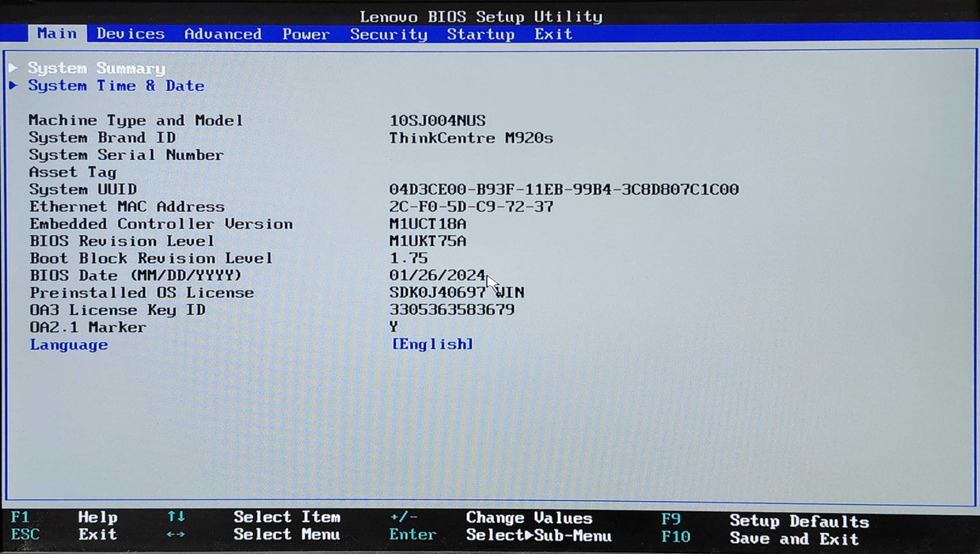
Task: Click the Embedded Controller Version label
Action: [x=161, y=225]
